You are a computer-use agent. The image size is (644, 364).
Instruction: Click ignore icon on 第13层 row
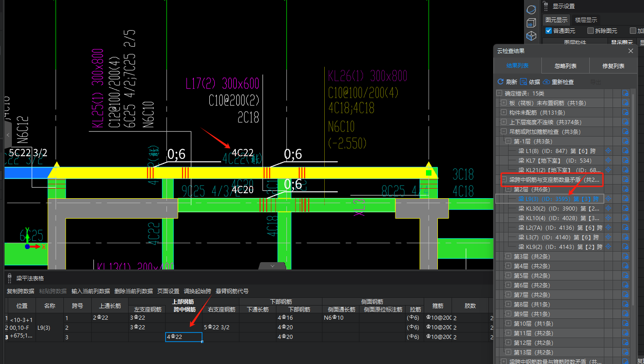pyautogui.click(x=626, y=352)
